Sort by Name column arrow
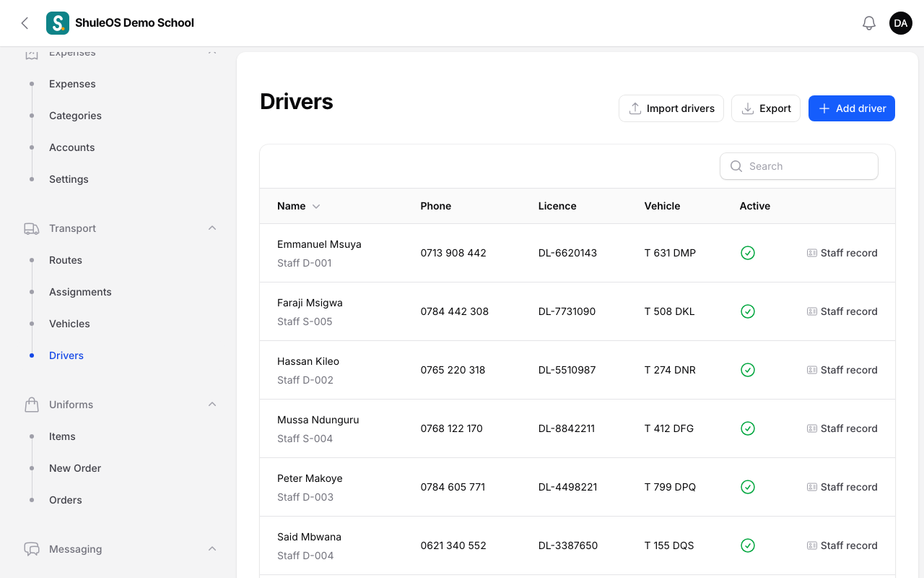The height and width of the screenshot is (578, 924). click(316, 207)
